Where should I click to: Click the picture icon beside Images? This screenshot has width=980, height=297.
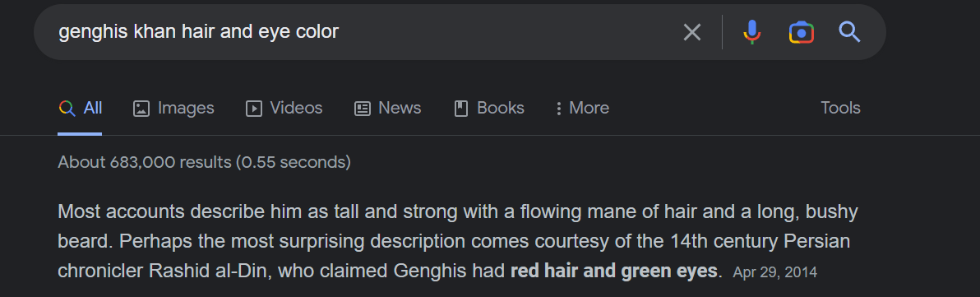141,109
